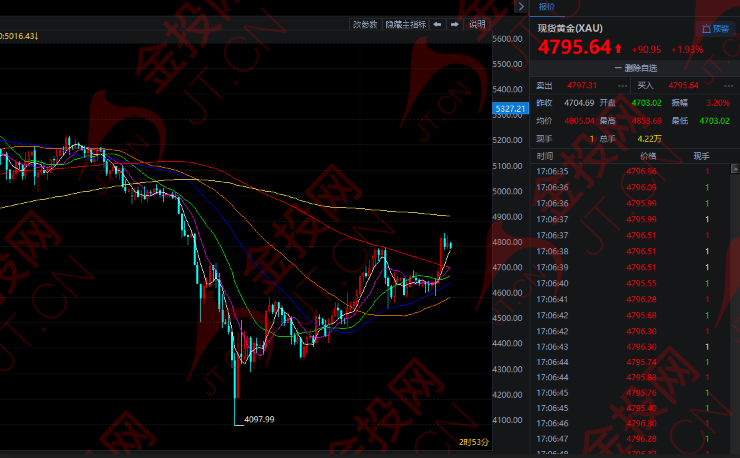Collapse the quote panel with the chevron arrow
740x458 pixels.
click(521, 7)
